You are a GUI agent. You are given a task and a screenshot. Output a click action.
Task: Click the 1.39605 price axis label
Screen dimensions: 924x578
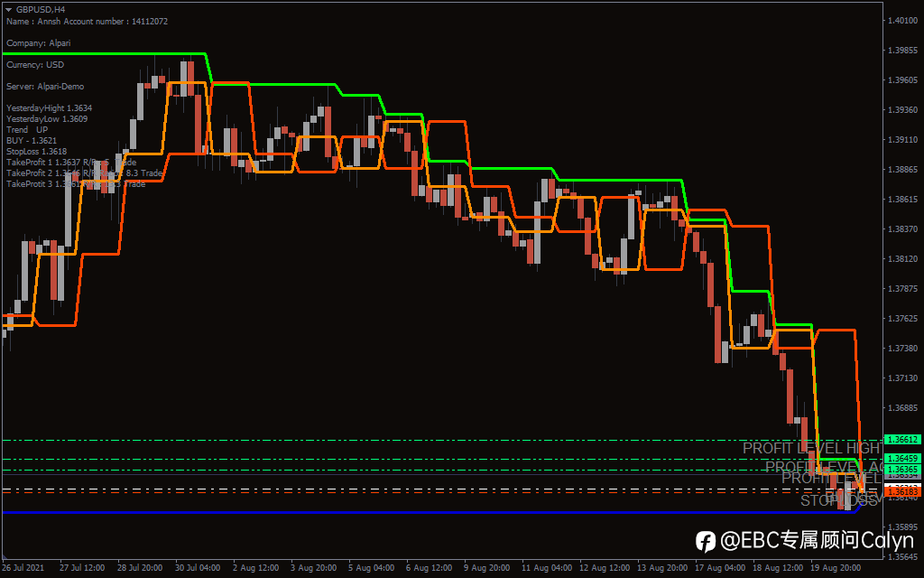(902, 79)
